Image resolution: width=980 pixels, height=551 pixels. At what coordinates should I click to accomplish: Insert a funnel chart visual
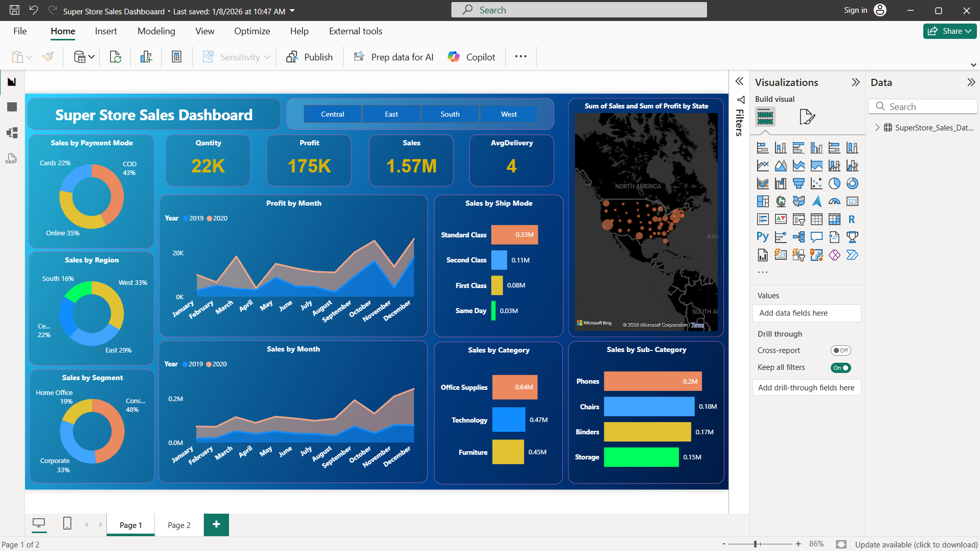(798, 184)
